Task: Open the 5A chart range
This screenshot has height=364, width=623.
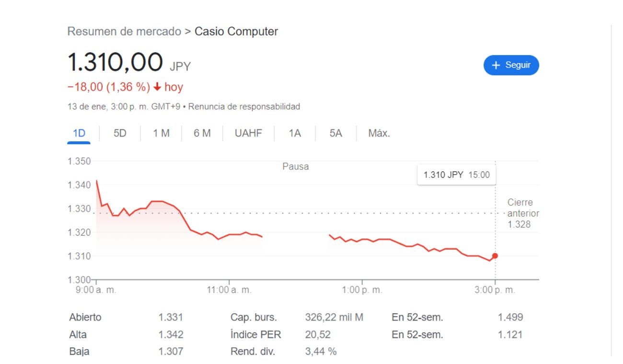Action: point(335,133)
